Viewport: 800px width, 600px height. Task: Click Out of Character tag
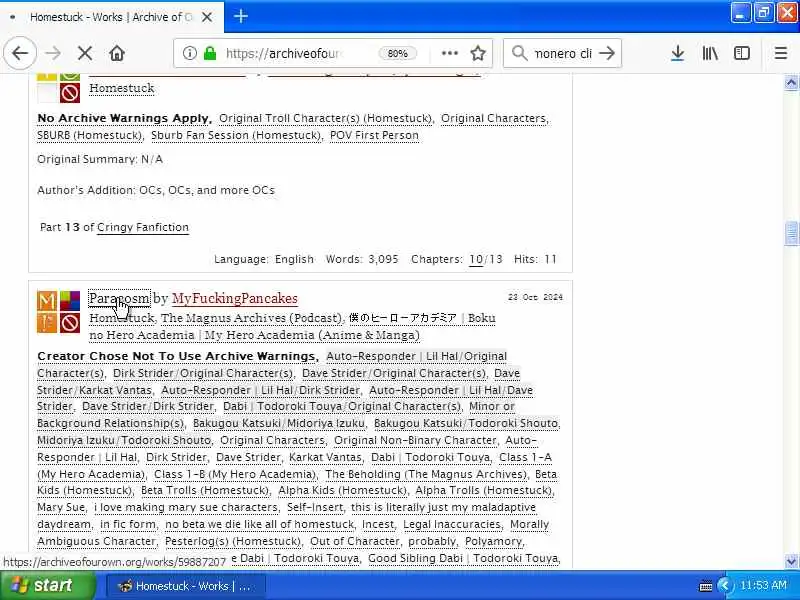(355, 541)
